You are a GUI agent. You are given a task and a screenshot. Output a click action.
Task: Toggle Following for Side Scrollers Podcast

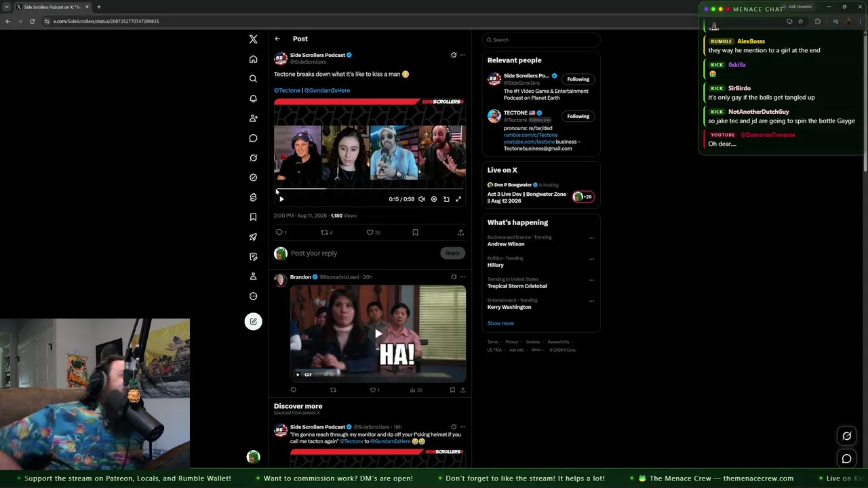(x=578, y=79)
